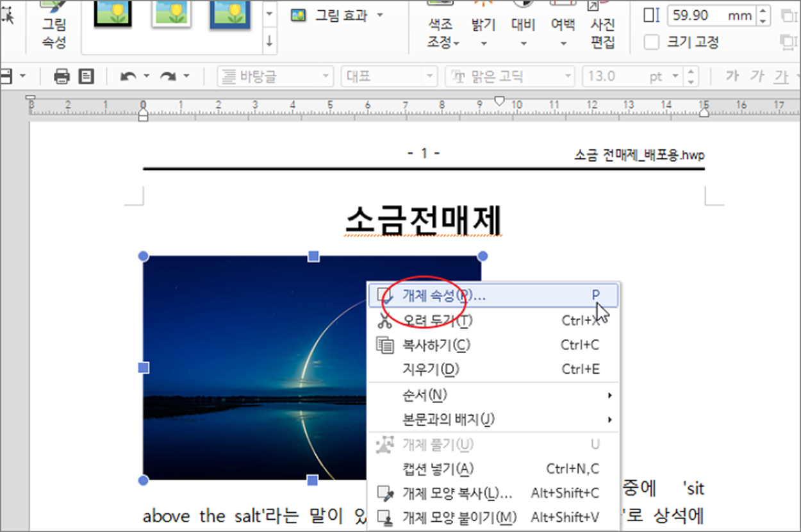Apply the black-framed picture style thumbnail
801x532 pixels.
point(113,13)
